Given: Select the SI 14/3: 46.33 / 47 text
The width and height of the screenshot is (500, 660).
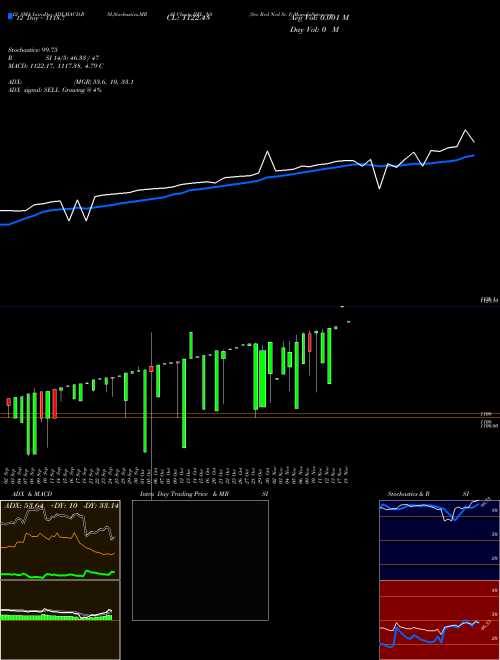Looking at the screenshot, I should pos(72,58).
